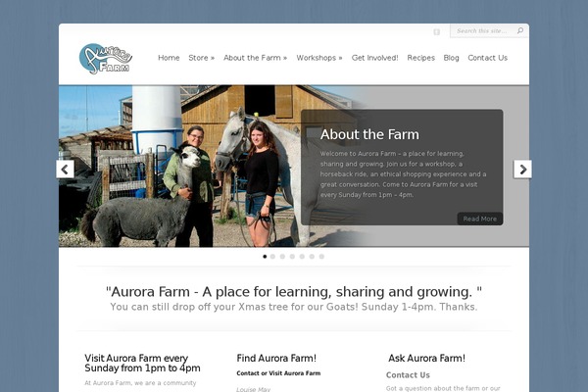This screenshot has height=392, width=588.
Task: Select the first slider dot
Action: tap(265, 257)
